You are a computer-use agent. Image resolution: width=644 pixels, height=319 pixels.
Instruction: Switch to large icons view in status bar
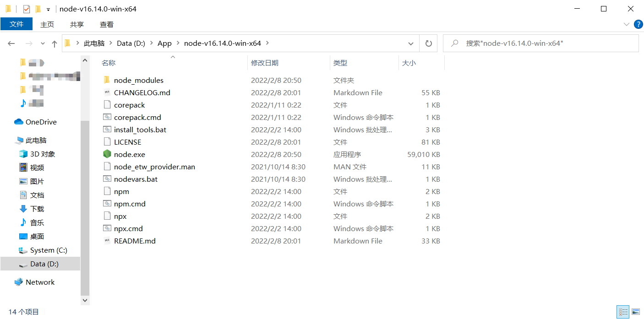coord(635,312)
